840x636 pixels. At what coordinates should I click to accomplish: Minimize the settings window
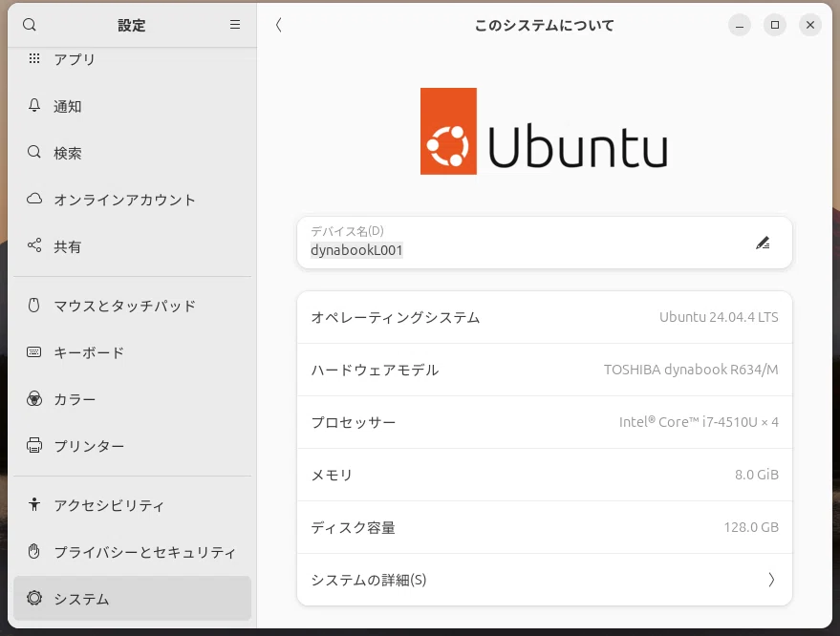point(740,25)
